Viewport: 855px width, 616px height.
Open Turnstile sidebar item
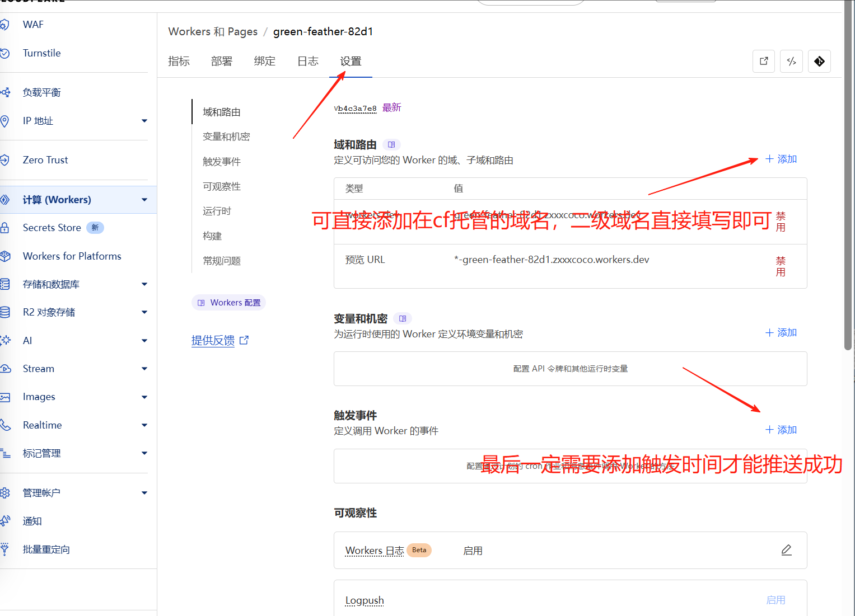click(41, 53)
